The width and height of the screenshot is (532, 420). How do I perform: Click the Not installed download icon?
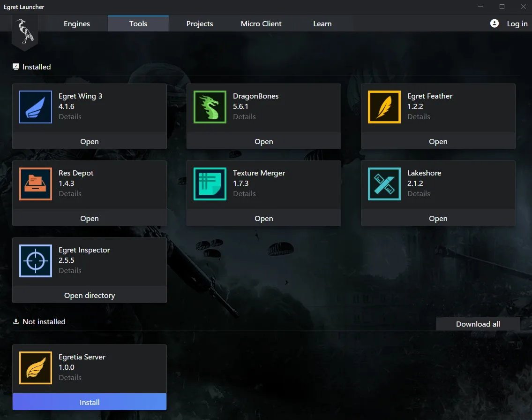click(16, 321)
